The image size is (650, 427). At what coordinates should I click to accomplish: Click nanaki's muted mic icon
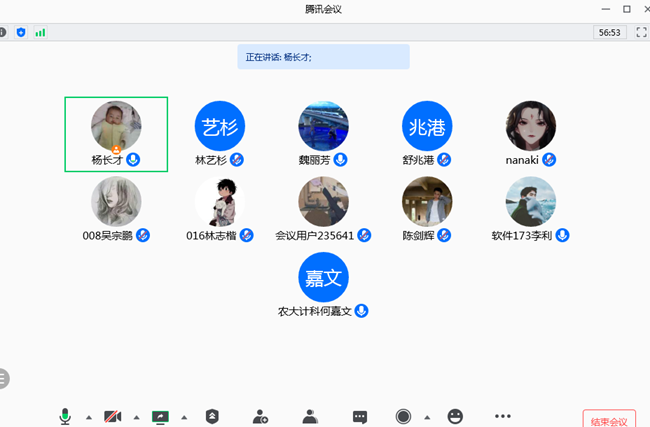(x=549, y=160)
